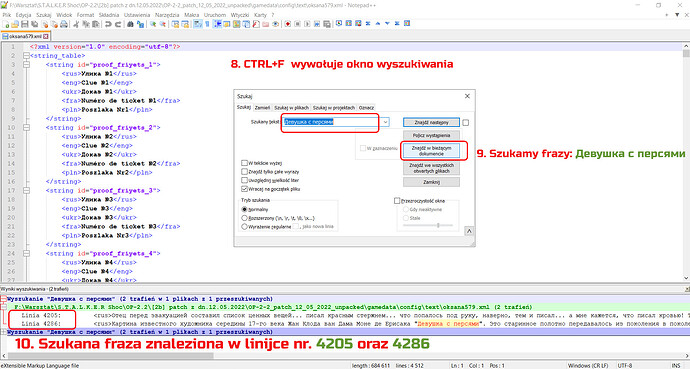
Task: Open the 'Szukany tekst' history dropdown arrow
Action: [385, 122]
